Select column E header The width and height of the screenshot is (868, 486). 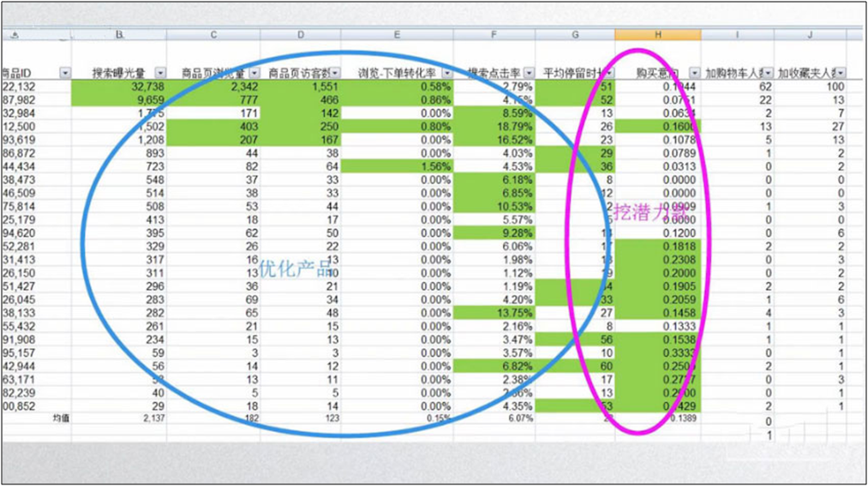click(x=396, y=35)
